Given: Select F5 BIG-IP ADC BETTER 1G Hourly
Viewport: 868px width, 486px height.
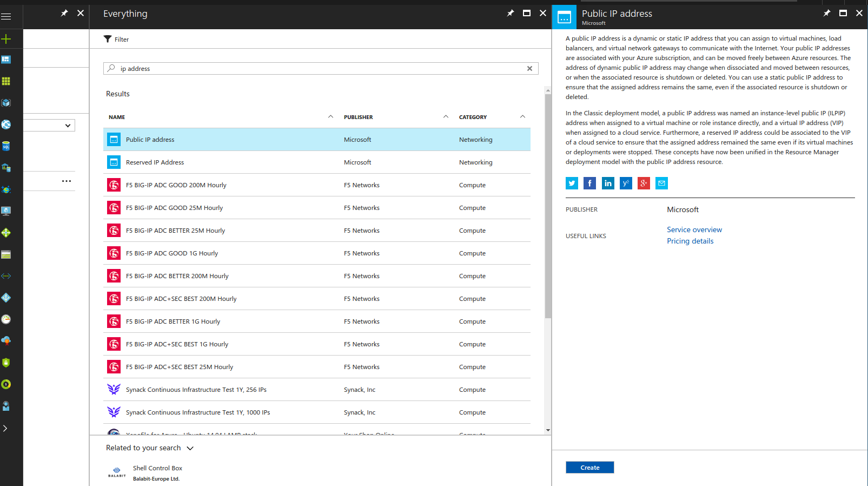Looking at the screenshot, I should 317,321.
